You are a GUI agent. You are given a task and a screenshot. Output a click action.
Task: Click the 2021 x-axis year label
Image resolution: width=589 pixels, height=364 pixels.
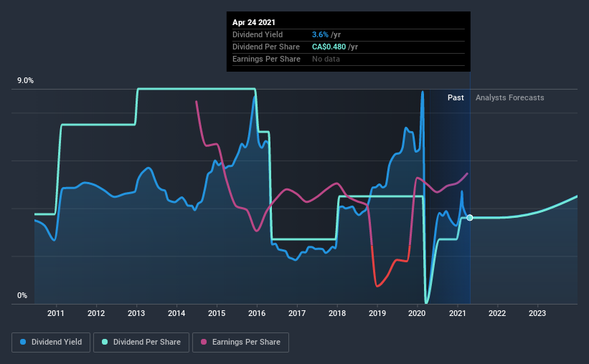coord(458,313)
